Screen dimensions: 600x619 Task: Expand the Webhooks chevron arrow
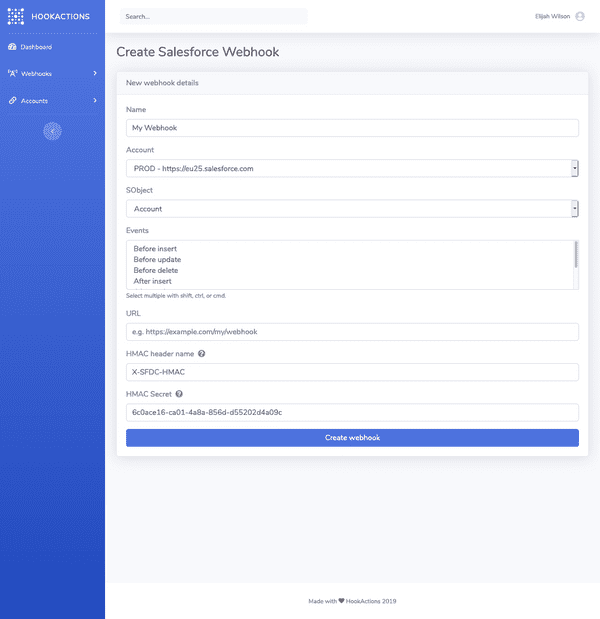click(95, 73)
